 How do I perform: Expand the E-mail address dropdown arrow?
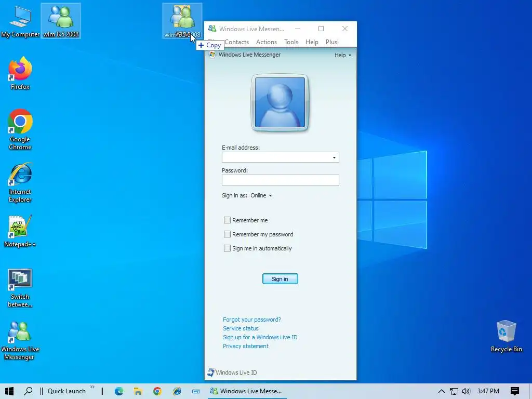[334, 157]
